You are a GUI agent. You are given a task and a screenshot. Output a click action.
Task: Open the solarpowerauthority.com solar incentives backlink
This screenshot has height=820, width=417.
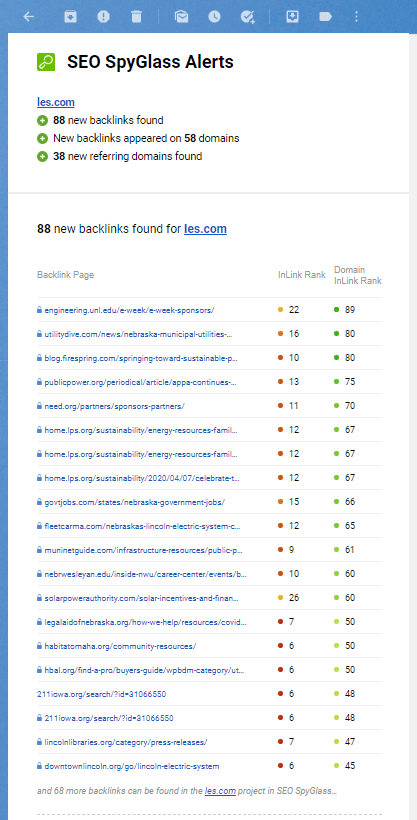(142, 598)
